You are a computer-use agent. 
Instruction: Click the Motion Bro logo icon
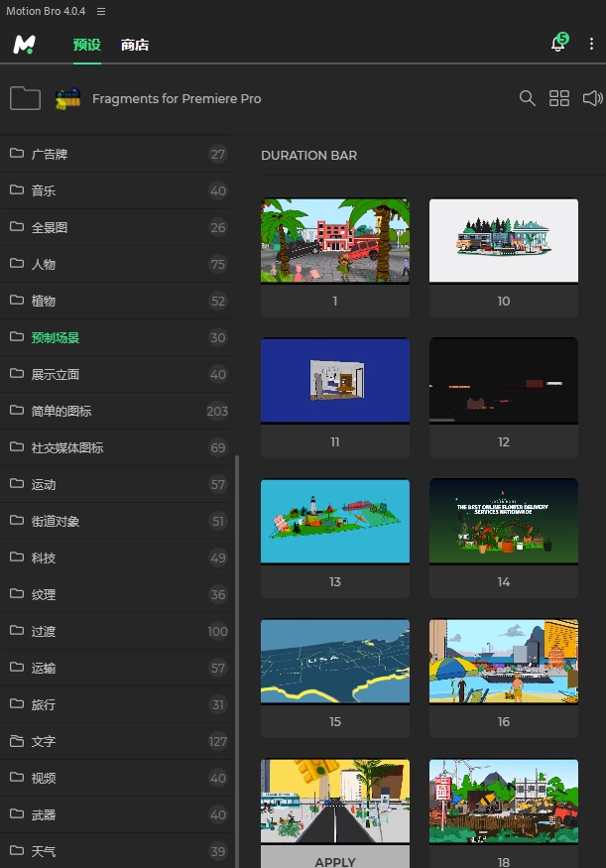pos(25,45)
